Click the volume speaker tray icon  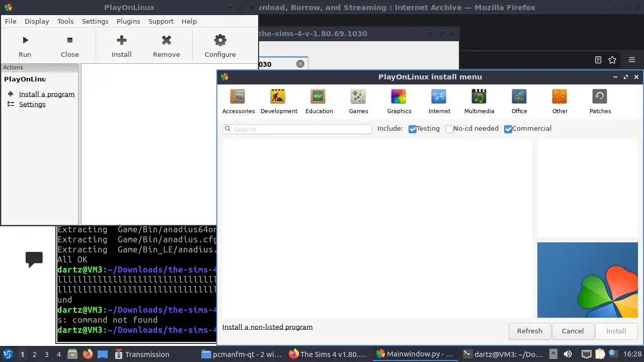click(x=568, y=354)
